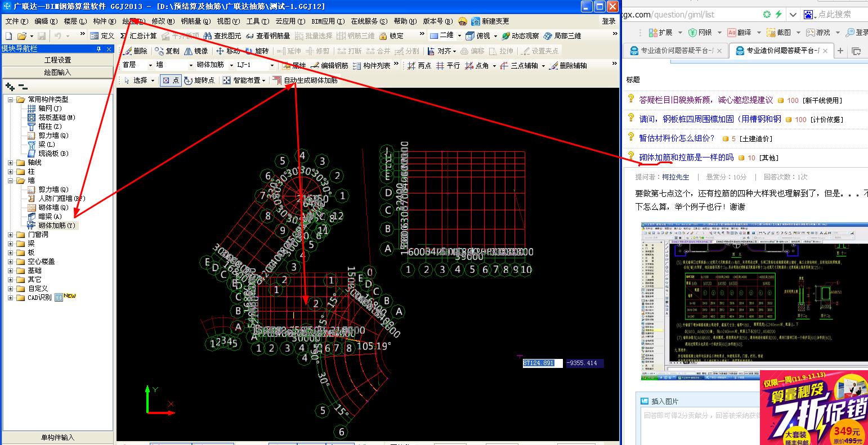The height and width of the screenshot is (445, 868).
Task: Collapse the 常用构件类型 tree node
Action: 11,100
